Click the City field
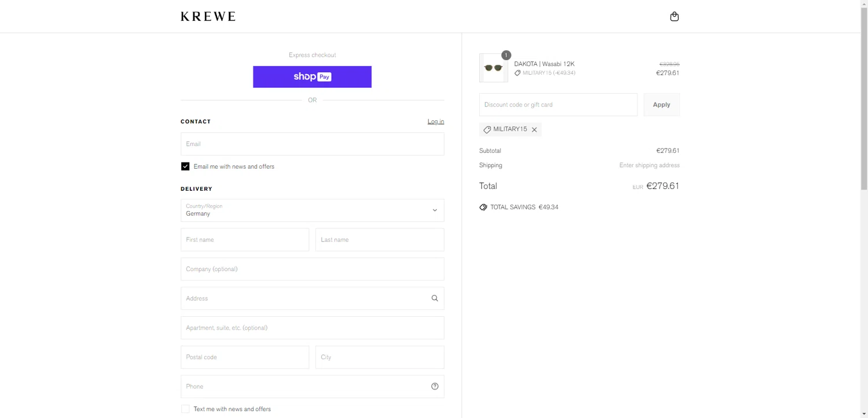 pyautogui.click(x=380, y=357)
